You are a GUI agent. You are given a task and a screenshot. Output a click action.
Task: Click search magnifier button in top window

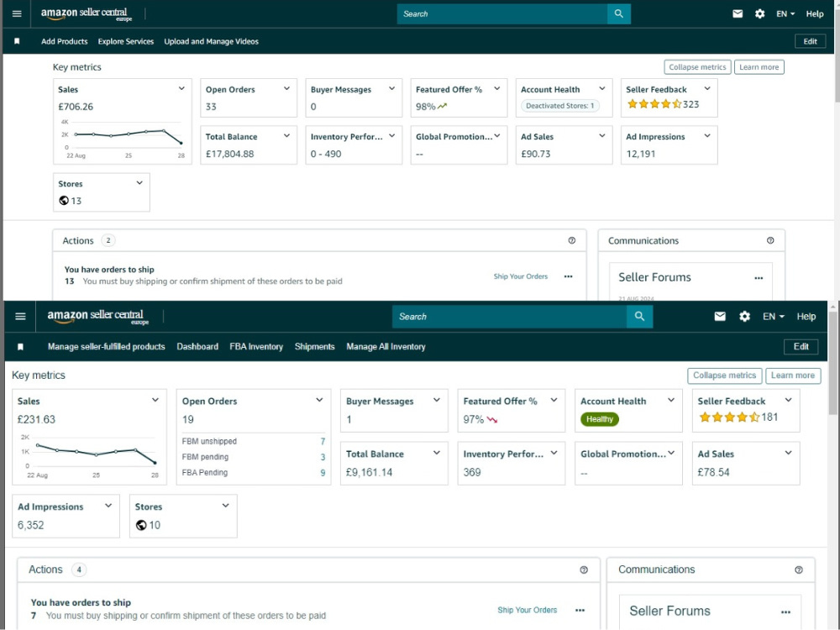pyautogui.click(x=619, y=14)
